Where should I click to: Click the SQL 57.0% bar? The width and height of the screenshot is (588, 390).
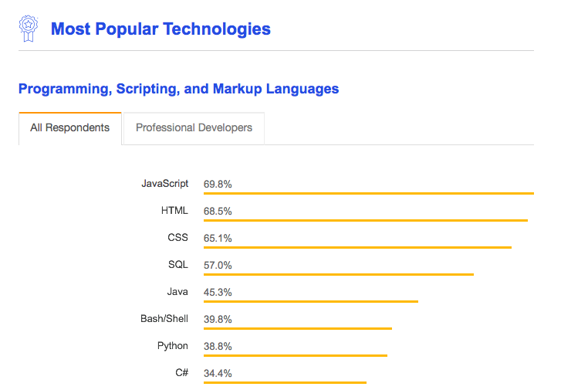tap(338, 274)
